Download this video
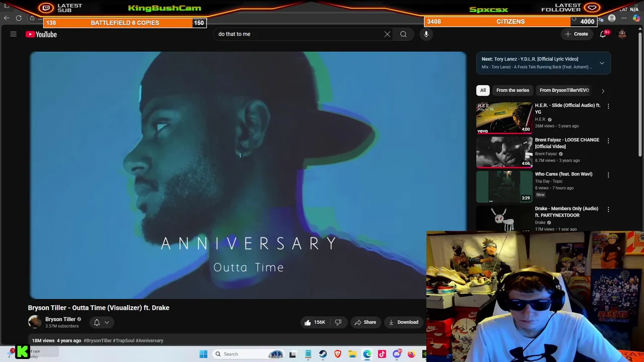Image resolution: width=644 pixels, height=362 pixels. 404,322
